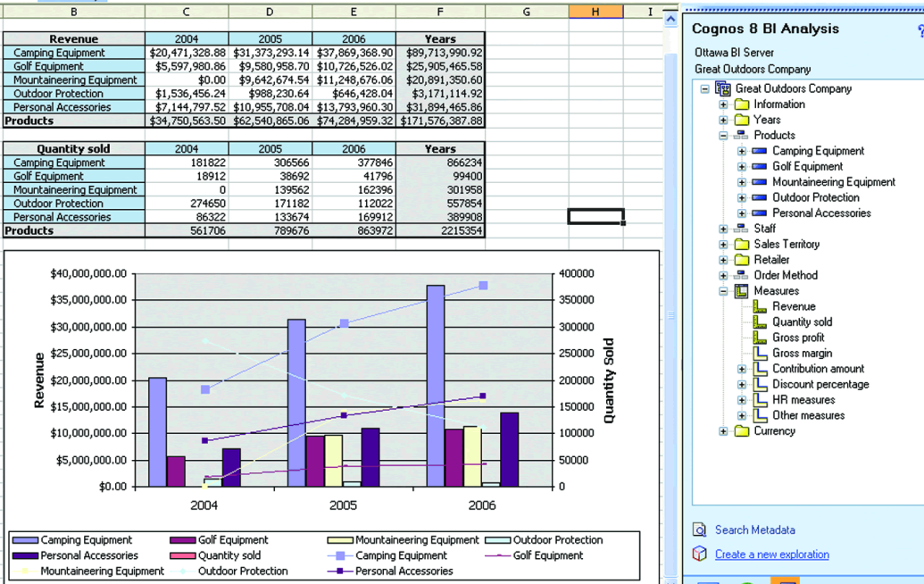
Task: Expand the Currency folder node
Action: [x=723, y=431]
